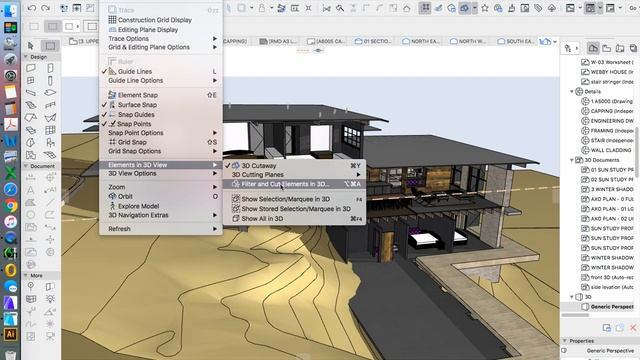Image resolution: width=640 pixels, height=360 pixels.
Task: Click the Project Map house icon in the Navigator
Action: 593,48
